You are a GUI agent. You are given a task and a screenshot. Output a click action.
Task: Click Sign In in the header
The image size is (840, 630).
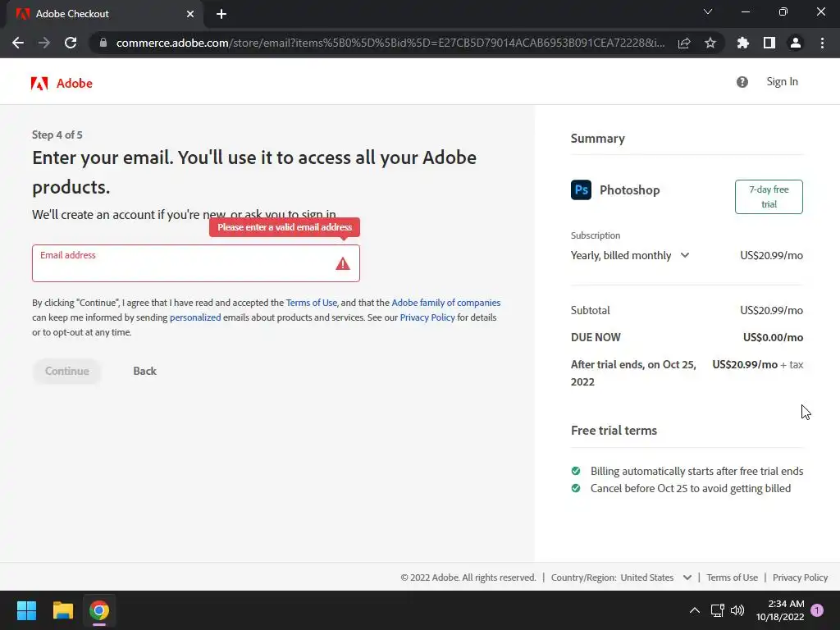pos(782,82)
